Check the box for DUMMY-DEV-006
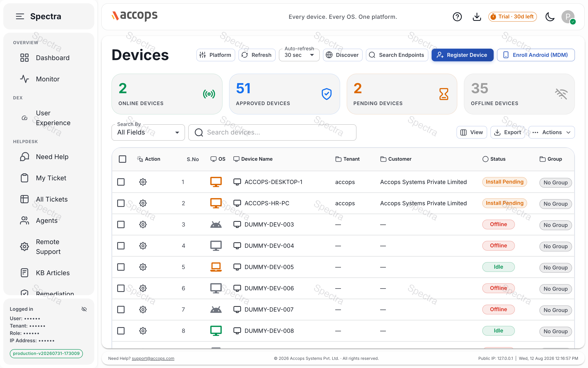588x368 pixels. (121, 288)
